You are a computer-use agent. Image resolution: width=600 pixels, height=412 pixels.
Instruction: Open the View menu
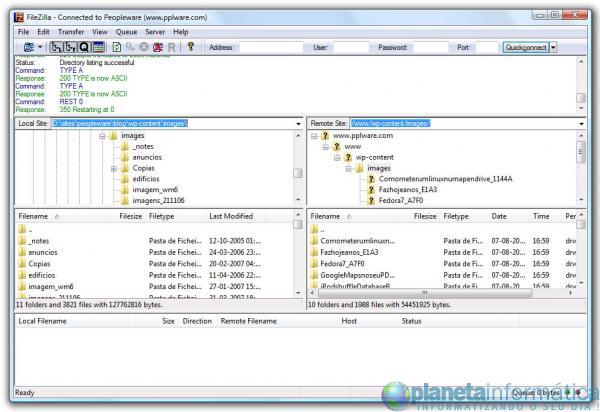point(99,32)
